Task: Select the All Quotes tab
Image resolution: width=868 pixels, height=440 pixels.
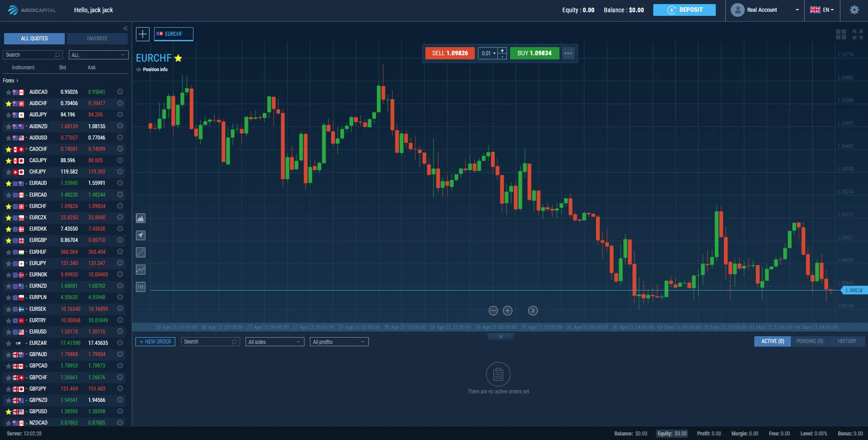Action: 34,39
